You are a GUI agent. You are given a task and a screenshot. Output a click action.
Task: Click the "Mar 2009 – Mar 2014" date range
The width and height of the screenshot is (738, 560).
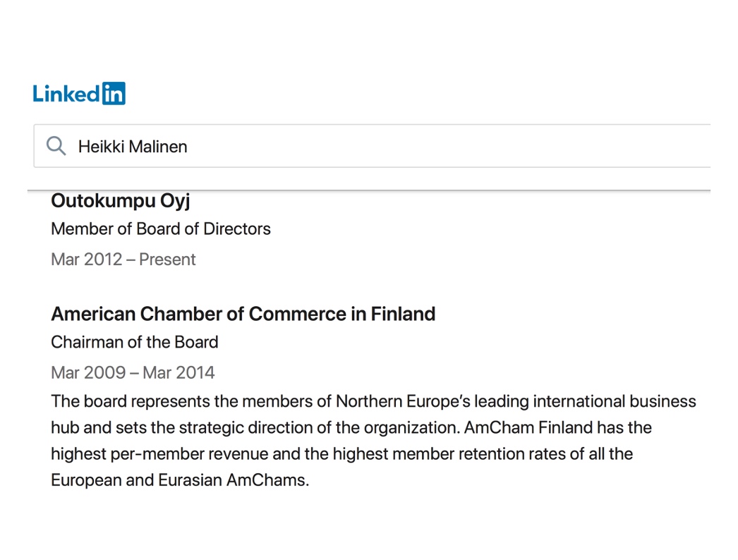[133, 372]
